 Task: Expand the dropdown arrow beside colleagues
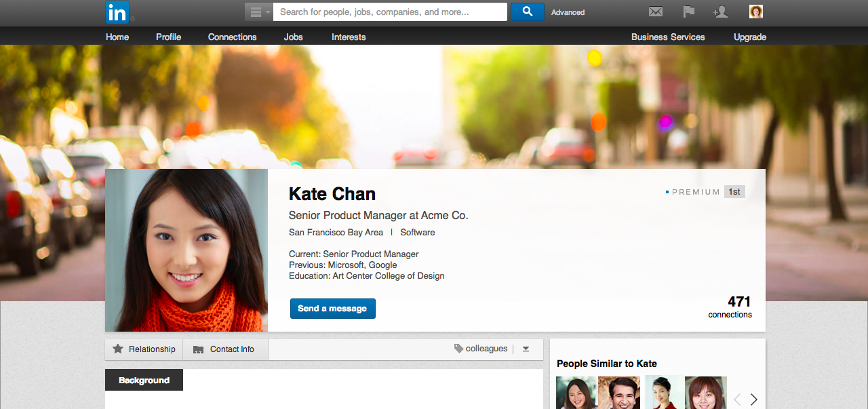pos(526,349)
